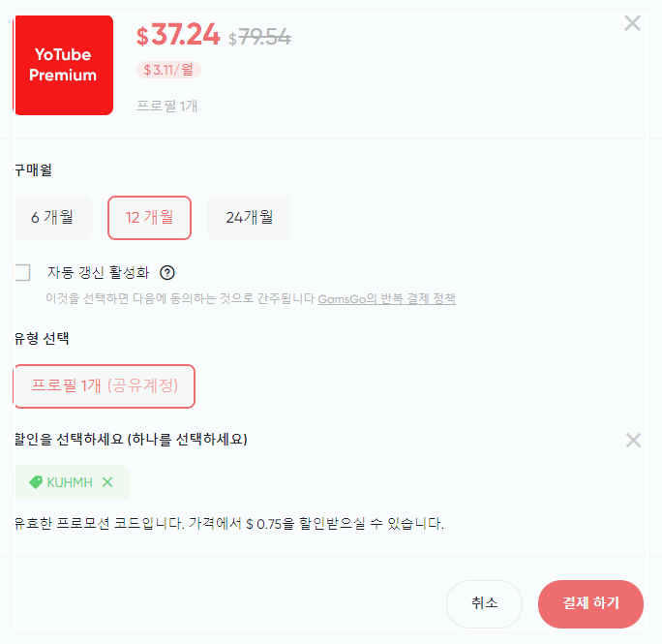Click the promo code valid message
Viewport: 662px width, 644px height.
[x=228, y=524]
